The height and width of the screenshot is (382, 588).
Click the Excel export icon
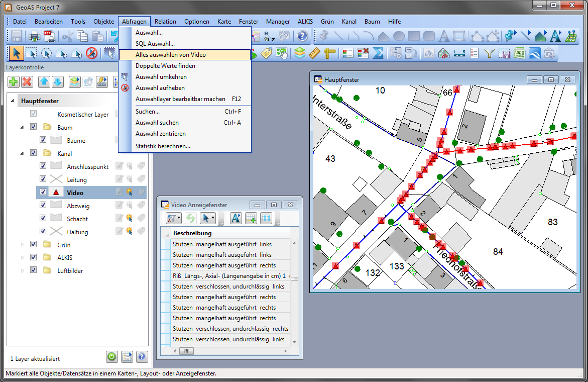click(x=519, y=53)
